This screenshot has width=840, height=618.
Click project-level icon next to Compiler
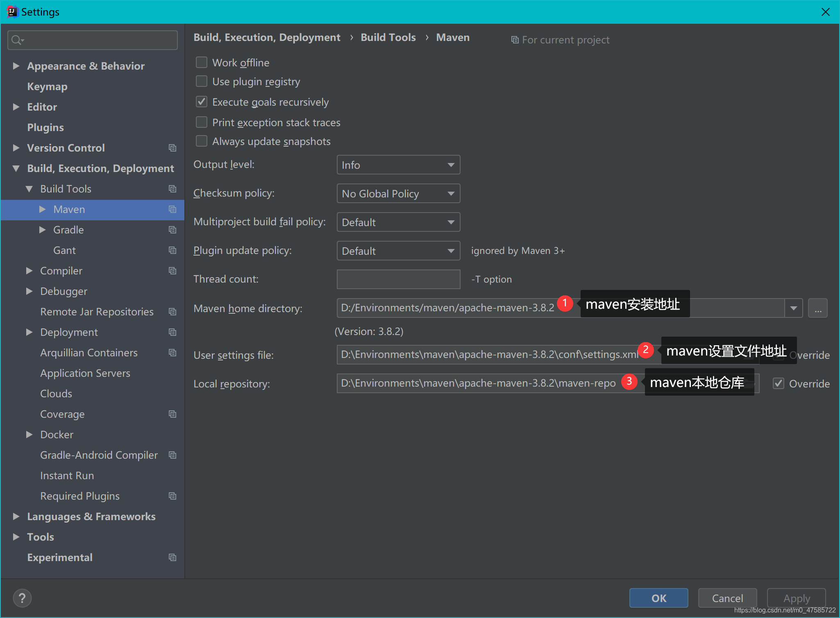click(173, 271)
